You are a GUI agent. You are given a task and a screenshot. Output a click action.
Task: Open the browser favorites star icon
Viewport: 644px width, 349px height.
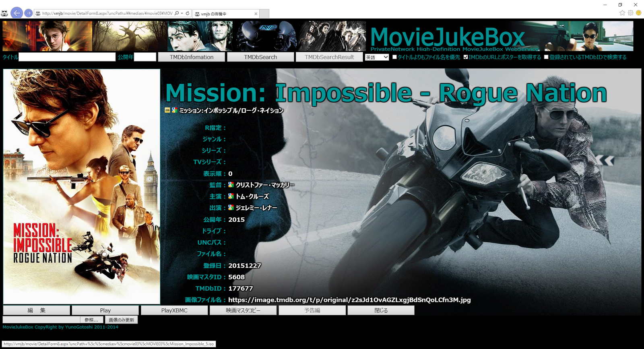point(622,13)
